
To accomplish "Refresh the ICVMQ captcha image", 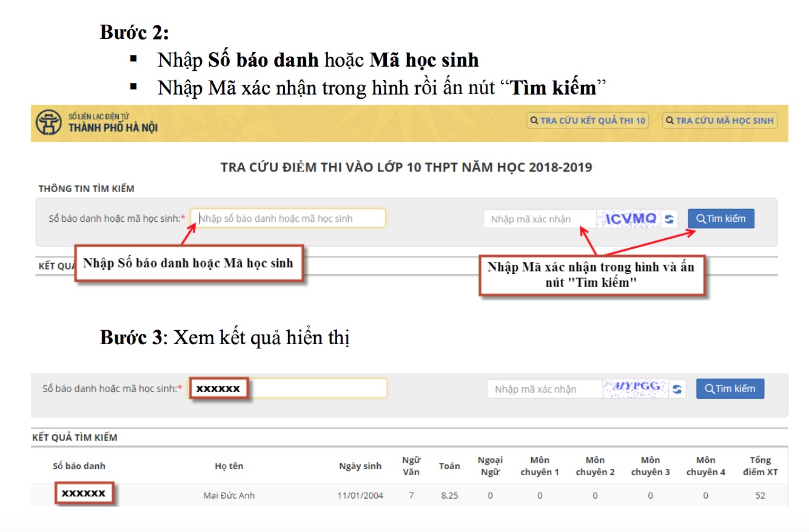I will (x=669, y=219).
